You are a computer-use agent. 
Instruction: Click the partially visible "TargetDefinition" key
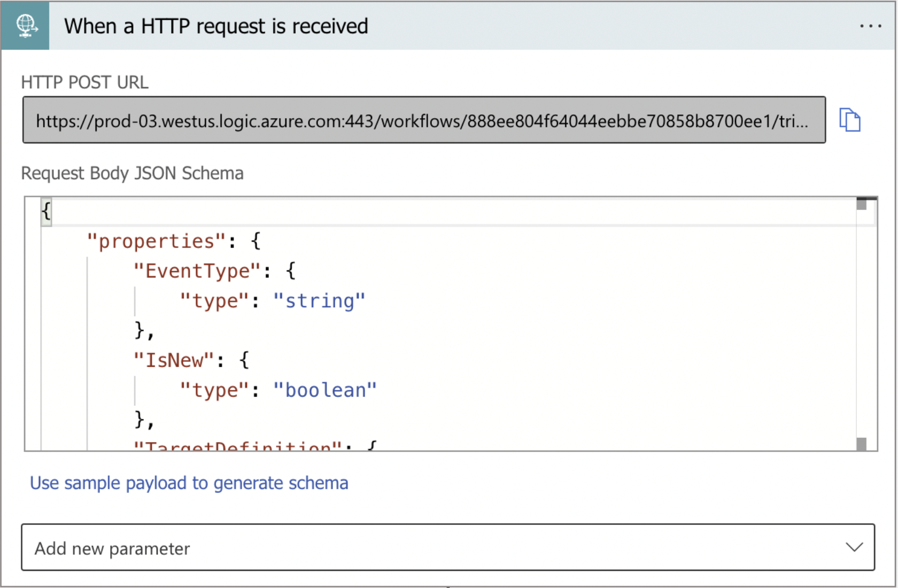point(238,446)
